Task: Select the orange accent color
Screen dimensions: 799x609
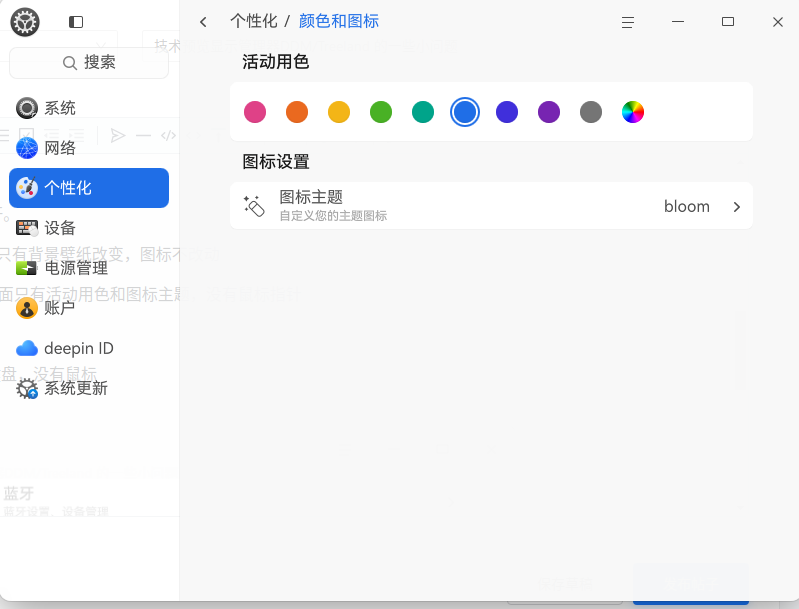Action: click(297, 112)
